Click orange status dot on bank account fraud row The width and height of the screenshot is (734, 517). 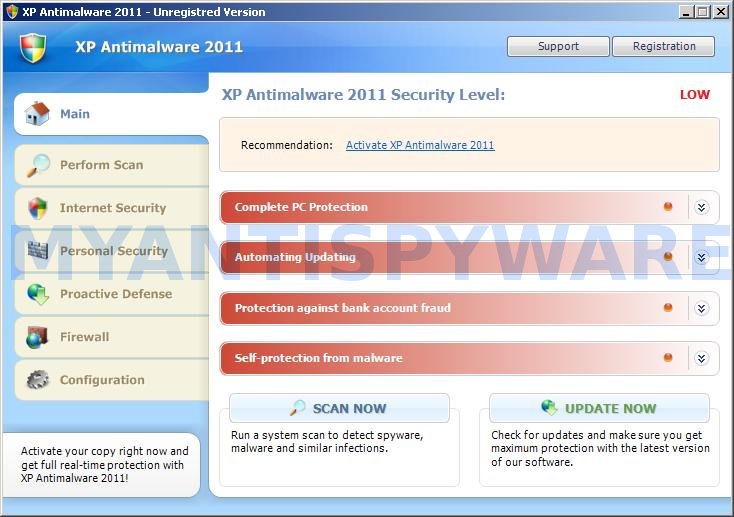click(668, 307)
